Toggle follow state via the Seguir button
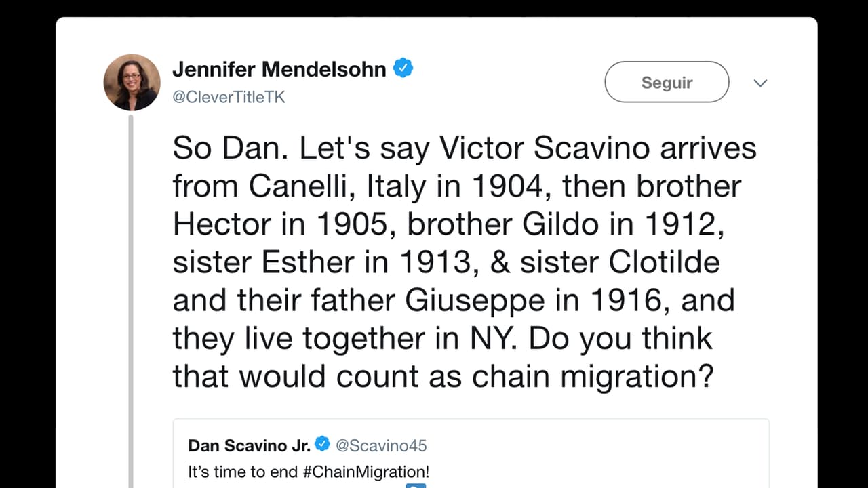The height and width of the screenshot is (488, 868). click(x=667, y=81)
